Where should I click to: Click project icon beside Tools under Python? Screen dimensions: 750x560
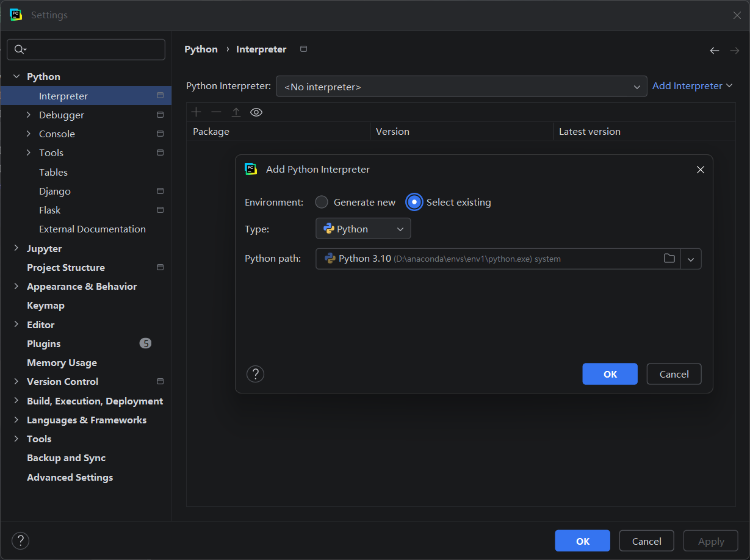(x=160, y=153)
